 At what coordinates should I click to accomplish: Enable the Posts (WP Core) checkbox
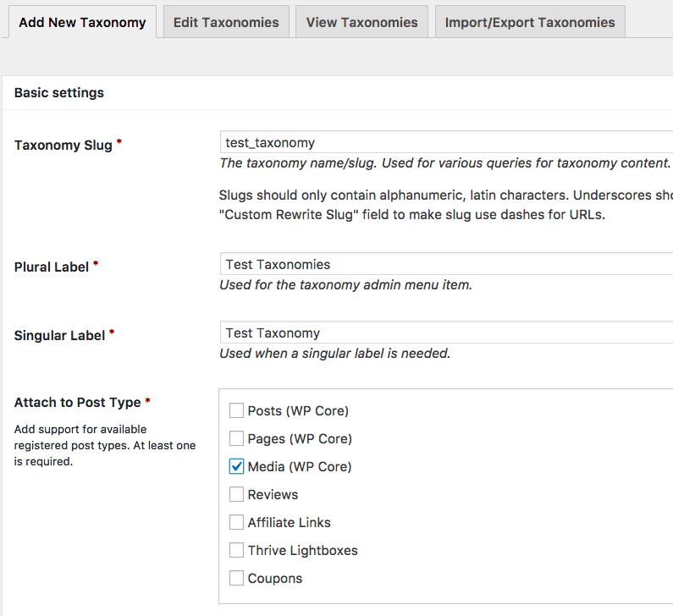click(x=237, y=411)
